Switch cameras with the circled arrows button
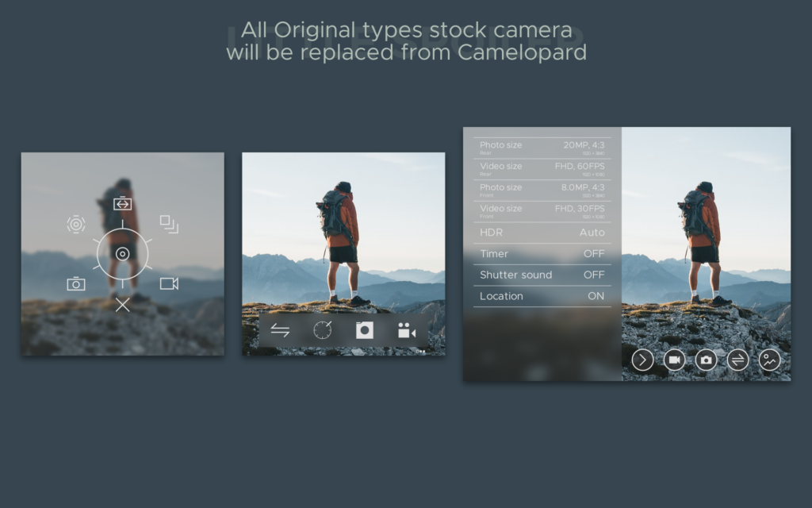 737,360
